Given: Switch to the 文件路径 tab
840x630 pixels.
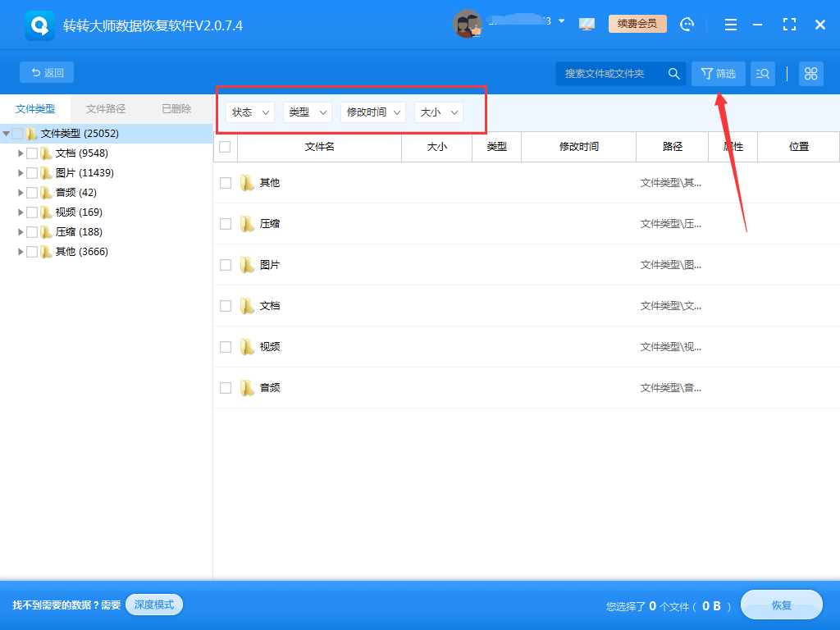Looking at the screenshot, I should (x=105, y=108).
